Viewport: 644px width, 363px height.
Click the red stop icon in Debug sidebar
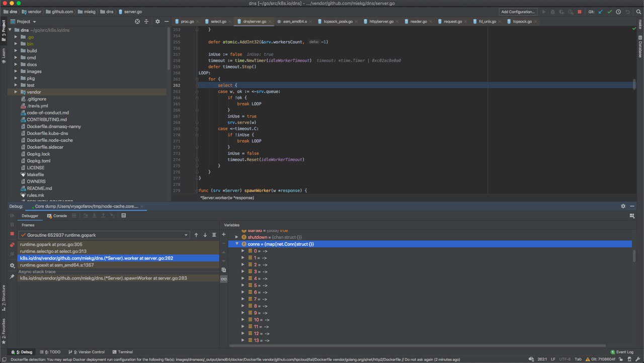click(12, 234)
